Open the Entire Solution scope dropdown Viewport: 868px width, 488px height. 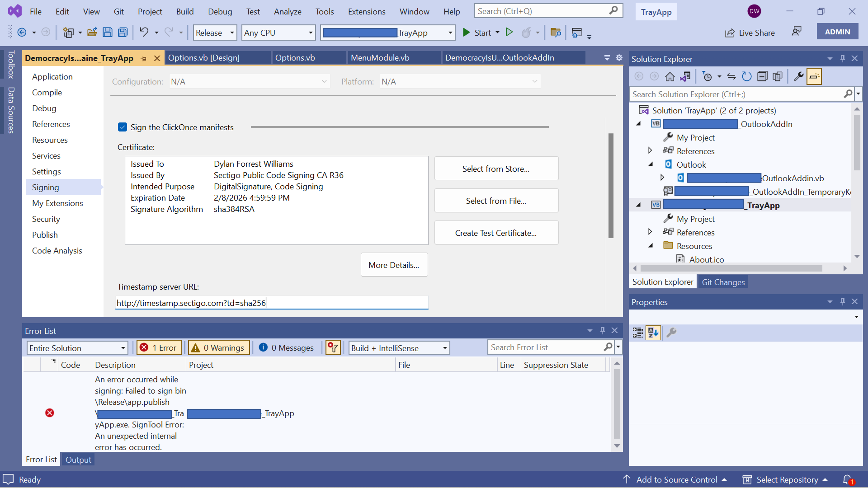coord(77,348)
